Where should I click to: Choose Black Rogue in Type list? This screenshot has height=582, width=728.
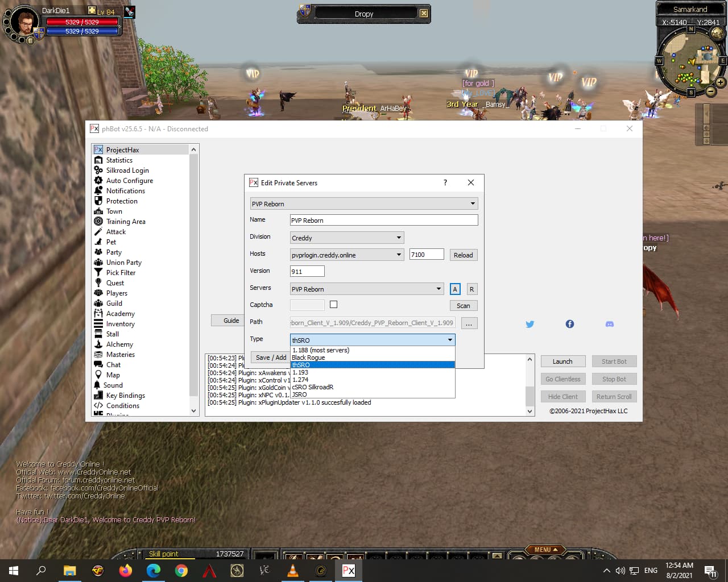(x=308, y=357)
